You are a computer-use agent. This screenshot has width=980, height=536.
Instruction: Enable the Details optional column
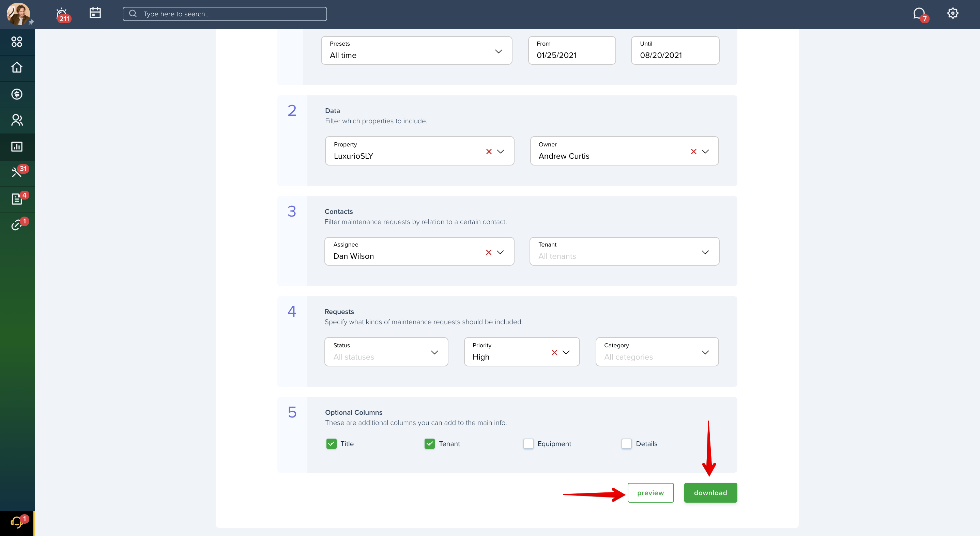click(627, 444)
